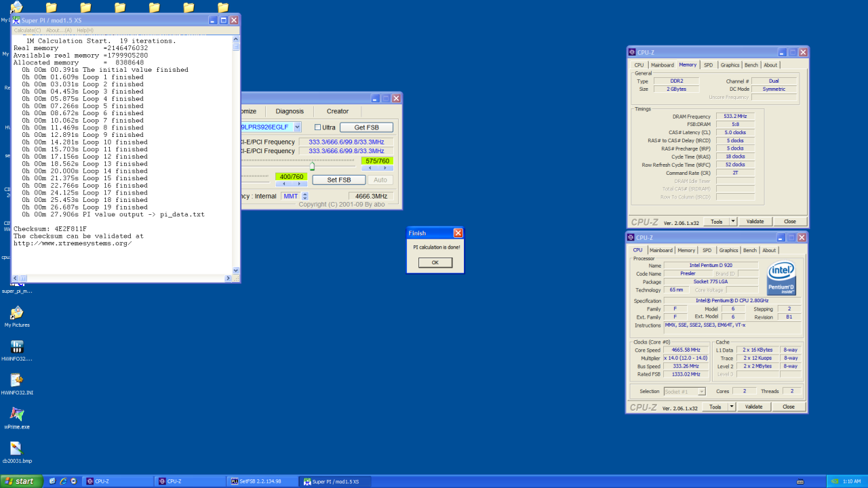This screenshot has width=868, height=488.
Task: Select the Mainboard tab in the upper CPU-Z window
Action: coord(663,65)
